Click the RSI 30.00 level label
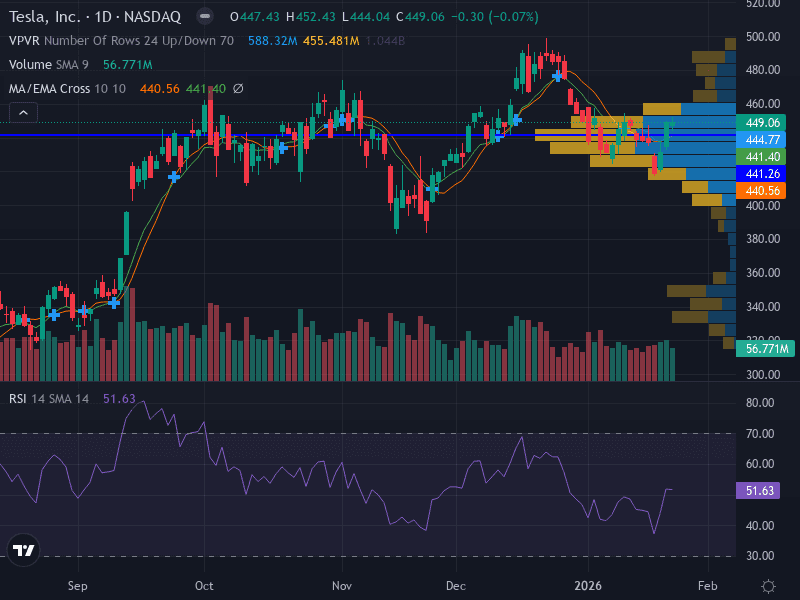This screenshot has height=600, width=800. (760, 556)
